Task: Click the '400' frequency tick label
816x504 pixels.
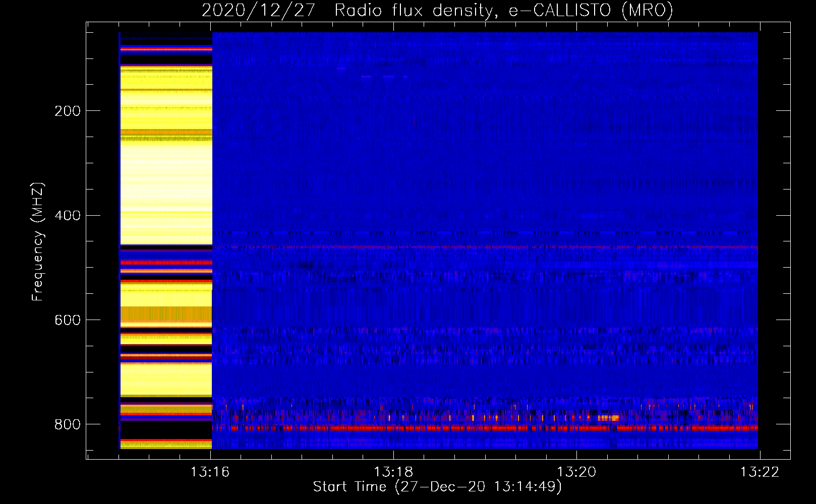Action: pos(68,216)
